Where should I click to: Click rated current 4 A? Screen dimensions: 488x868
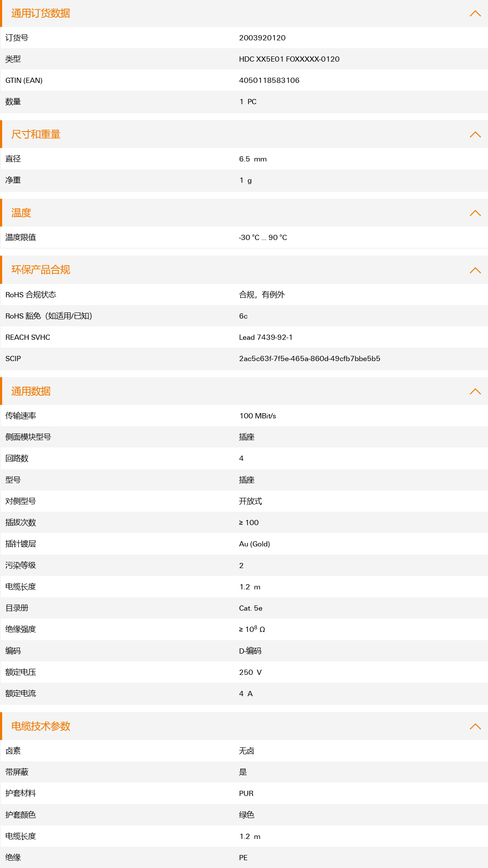pos(246,694)
